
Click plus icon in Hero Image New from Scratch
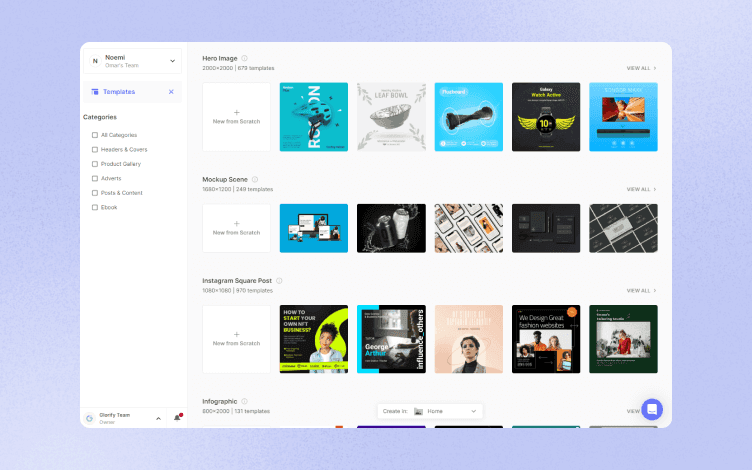tap(236, 112)
